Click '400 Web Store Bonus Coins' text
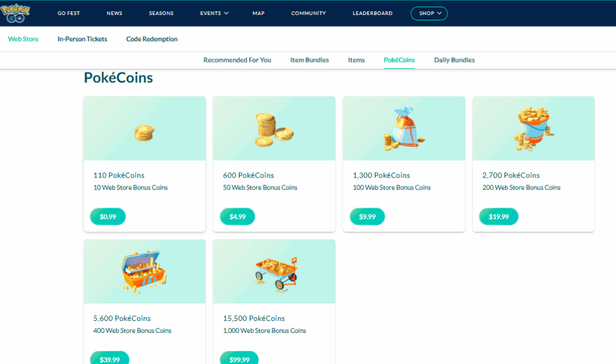Image resolution: width=616 pixels, height=364 pixels. 132,330
